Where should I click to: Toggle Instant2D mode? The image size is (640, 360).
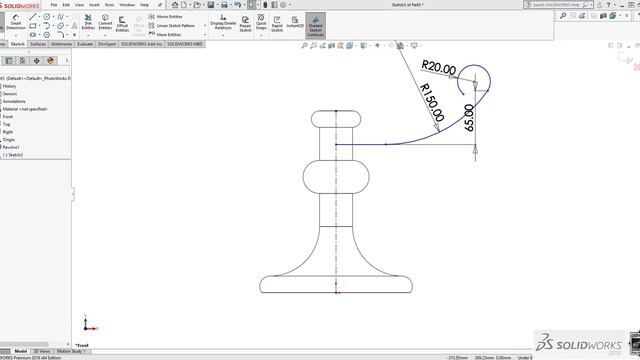tap(295, 22)
